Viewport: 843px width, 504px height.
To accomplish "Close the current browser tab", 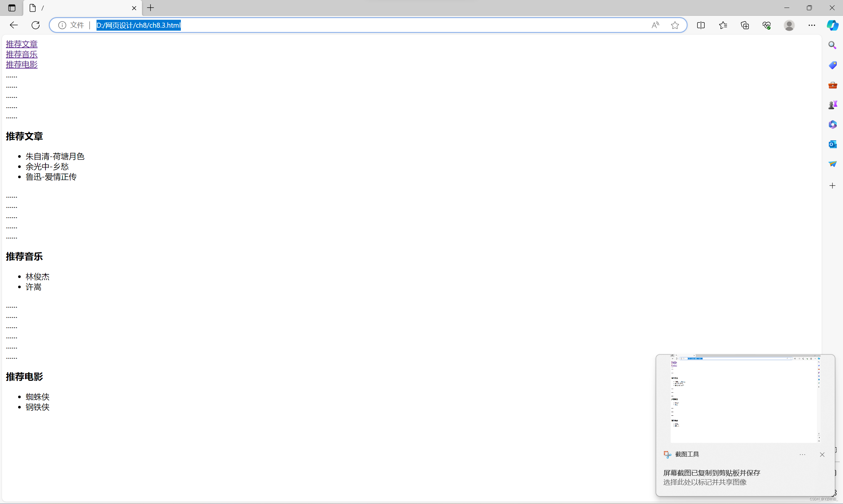I will point(134,8).
